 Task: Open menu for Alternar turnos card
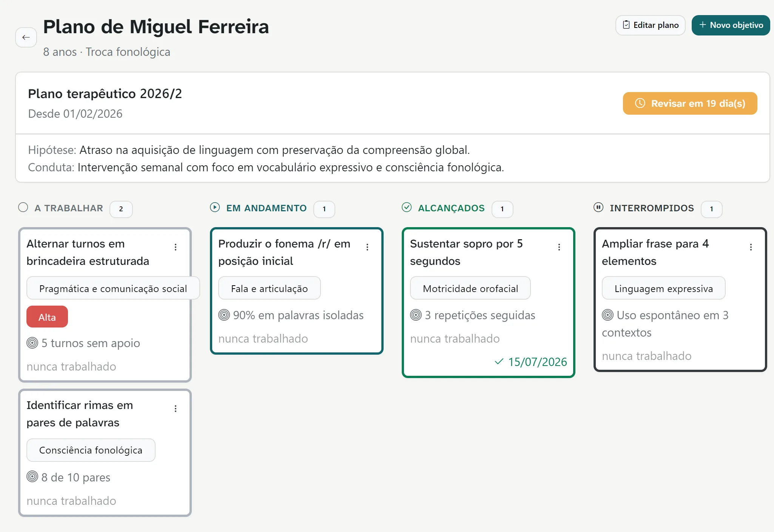176,247
